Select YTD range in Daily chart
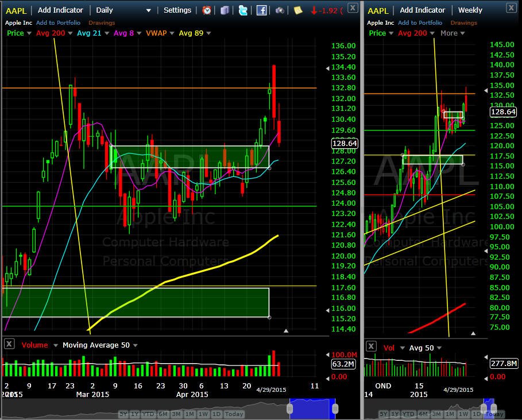522x420 pixels. pyautogui.click(x=148, y=414)
